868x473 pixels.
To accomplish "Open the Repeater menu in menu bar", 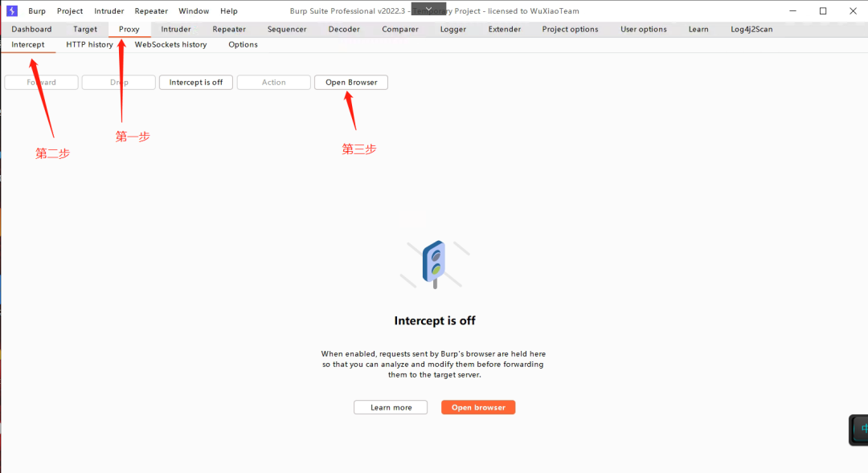I will [151, 11].
